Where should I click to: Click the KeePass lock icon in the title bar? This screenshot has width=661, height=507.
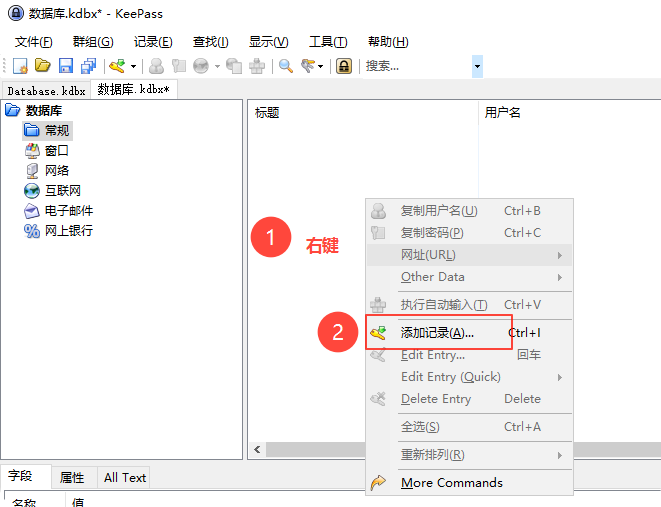click(x=16, y=13)
